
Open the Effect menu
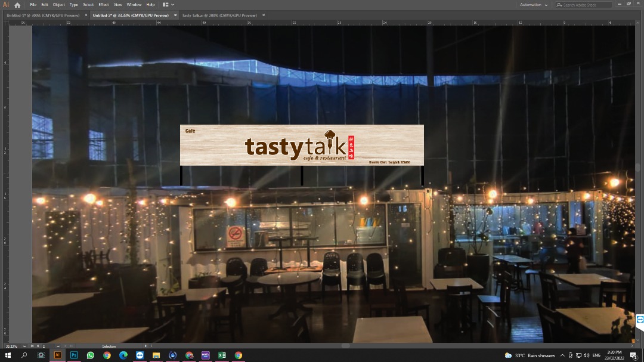pyautogui.click(x=103, y=4)
